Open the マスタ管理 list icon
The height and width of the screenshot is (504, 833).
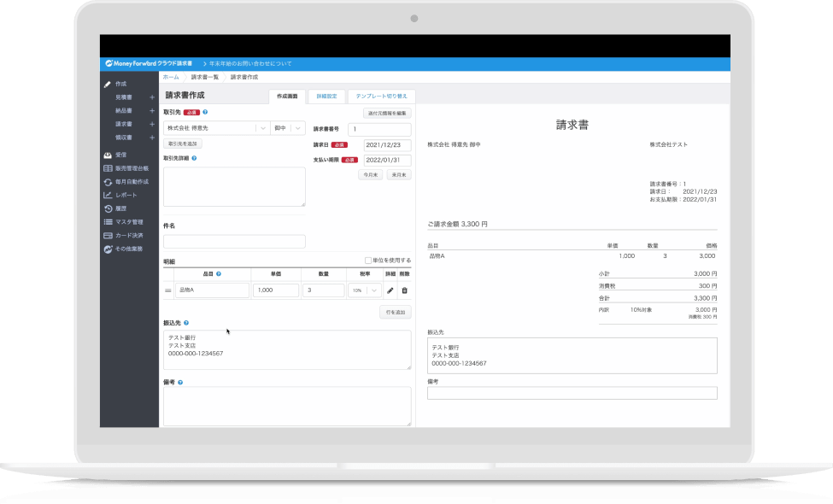pos(108,222)
